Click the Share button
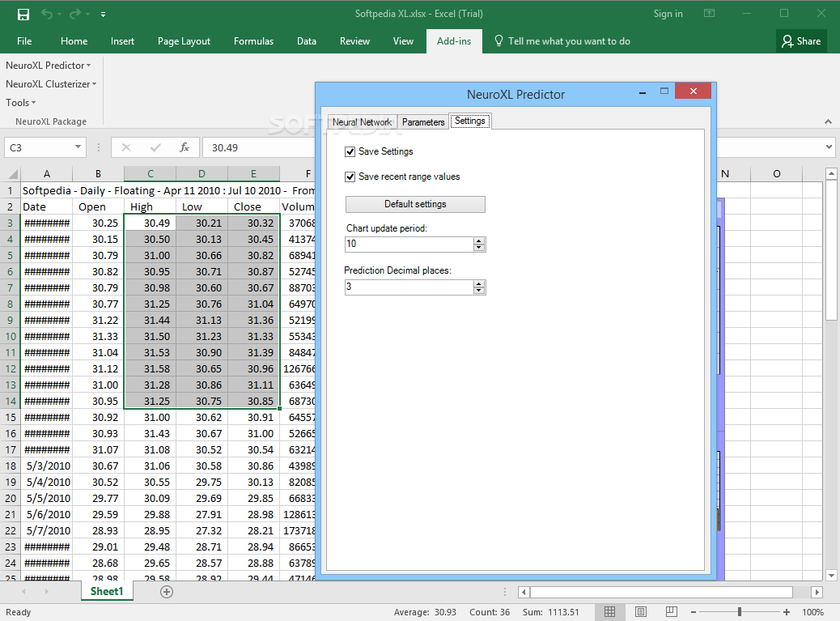840x621 pixels. [801, 40]
